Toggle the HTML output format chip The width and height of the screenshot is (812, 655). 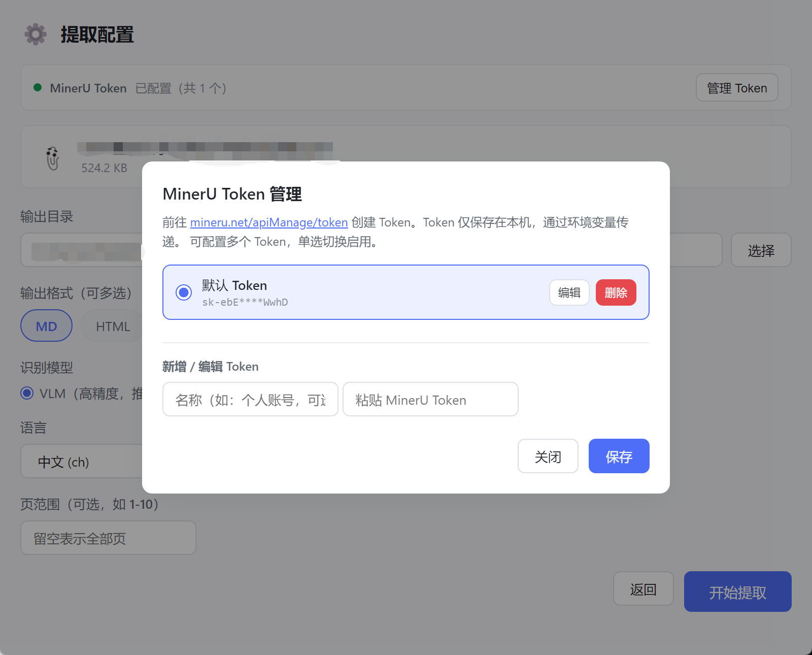click(x=113, y=326)
